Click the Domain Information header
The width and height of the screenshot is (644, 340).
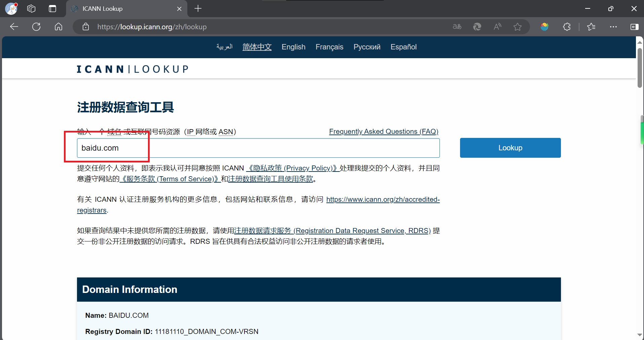pyautogui.click(x=319, y=290)
